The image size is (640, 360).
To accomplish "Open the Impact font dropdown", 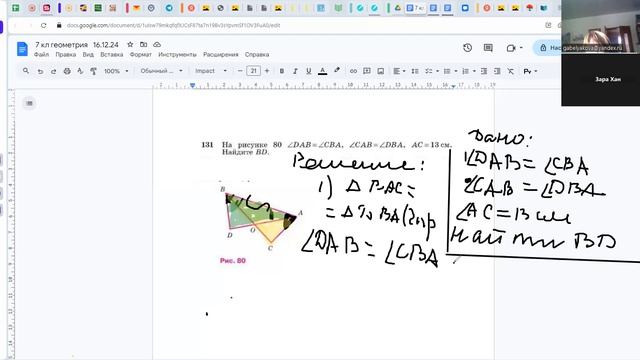I will 211,71.
